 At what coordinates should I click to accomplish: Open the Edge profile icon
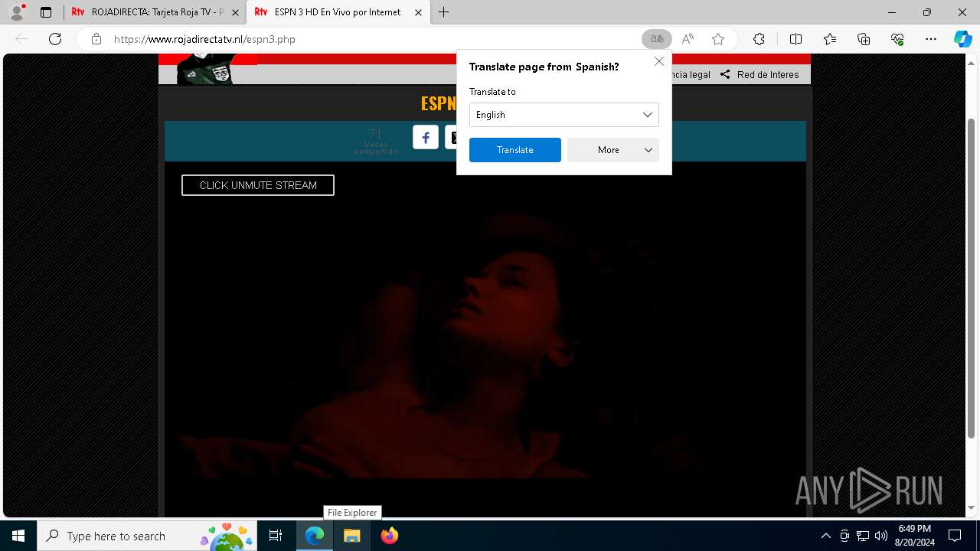click(x=17, y=12)
